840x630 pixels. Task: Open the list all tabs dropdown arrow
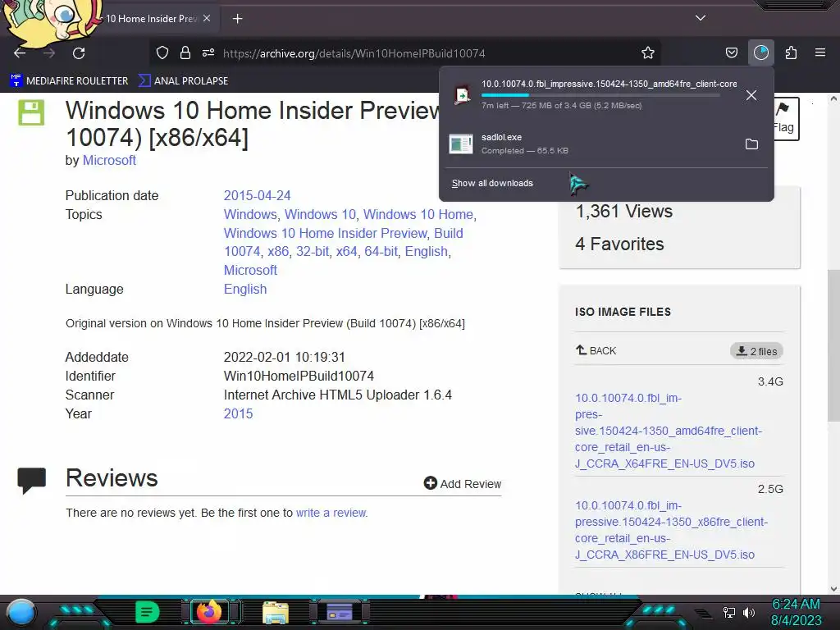[x=701, y=18]
